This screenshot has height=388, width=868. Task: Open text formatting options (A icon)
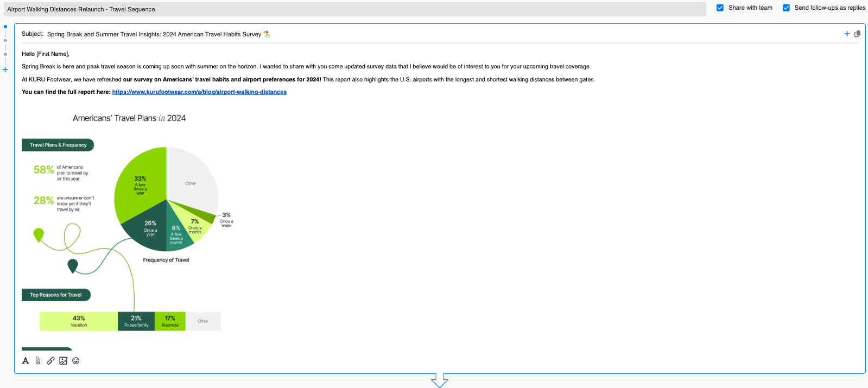(x=26, y=361)
